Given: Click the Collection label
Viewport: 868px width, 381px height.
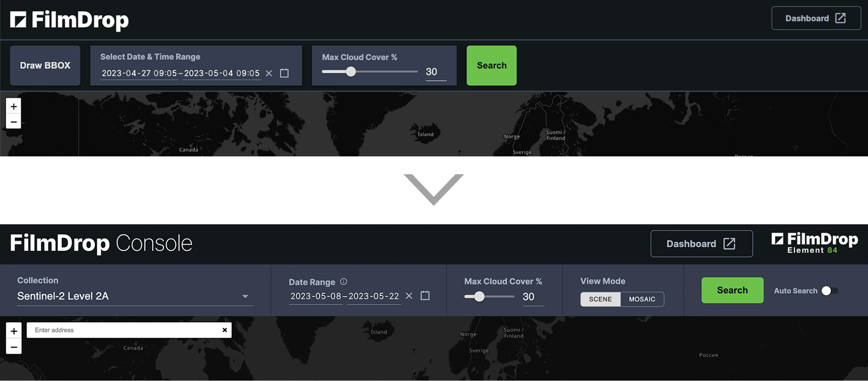Looking at the screenshot, I should click(38, 280).
